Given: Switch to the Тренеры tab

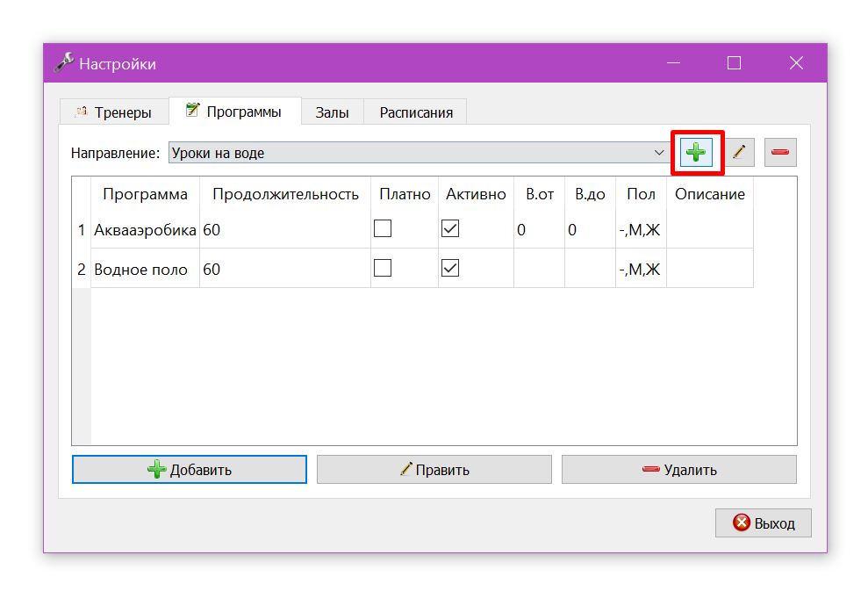Looking at the screenshot, I should point(113,112).
